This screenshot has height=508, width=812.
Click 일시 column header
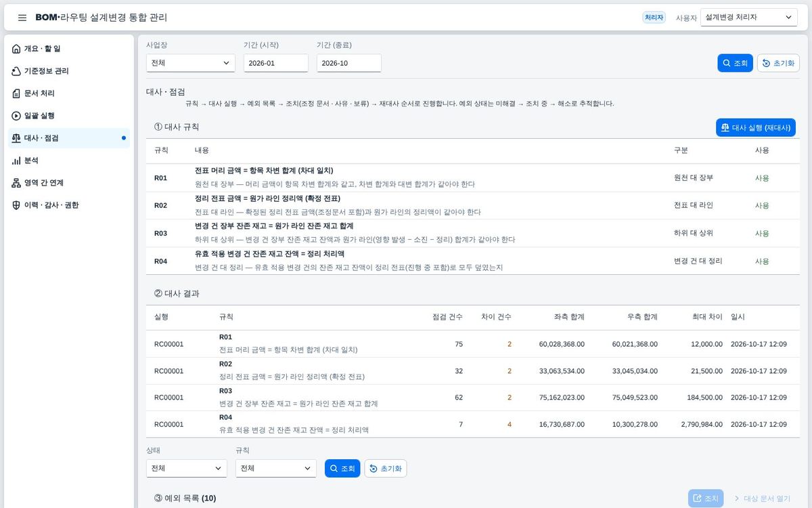tap(738, 317)
